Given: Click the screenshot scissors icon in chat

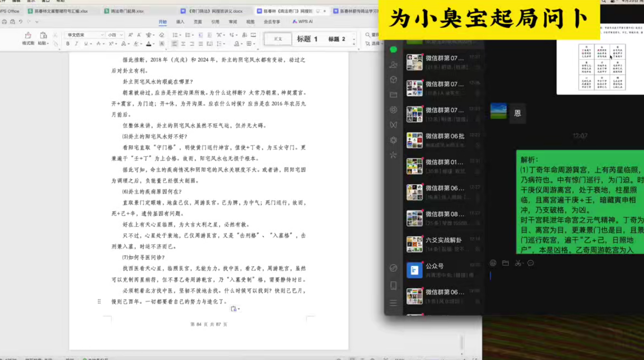Looking at the screenshot, I should point(518,263).
